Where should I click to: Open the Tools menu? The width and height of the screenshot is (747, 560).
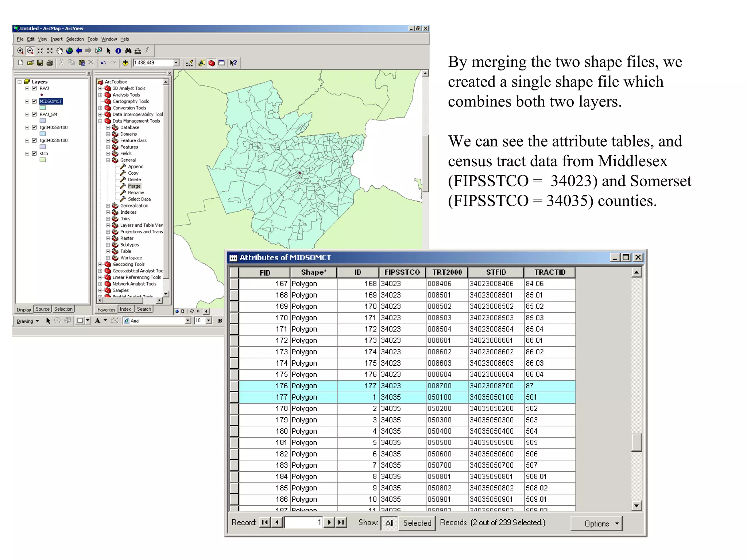pyautogui.click(x=92, y=39)
